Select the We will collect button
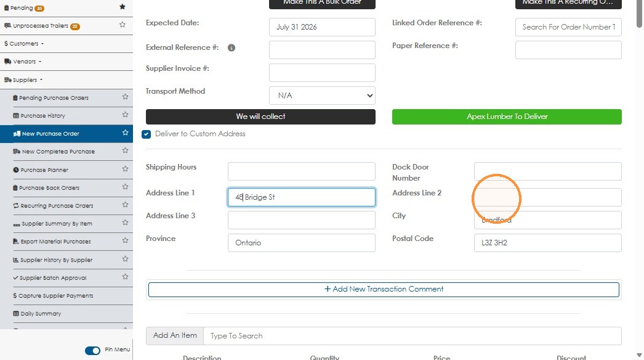Screen dimensions: 644x360 260,117
